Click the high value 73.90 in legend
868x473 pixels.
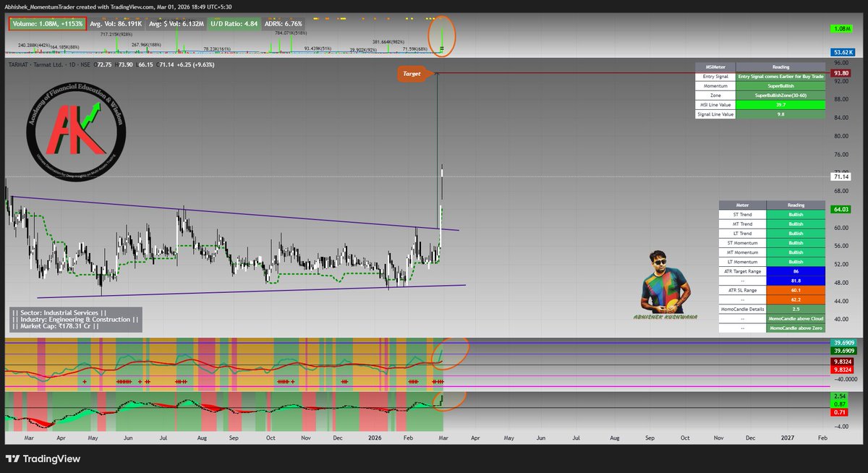click(x=126, y=64)
